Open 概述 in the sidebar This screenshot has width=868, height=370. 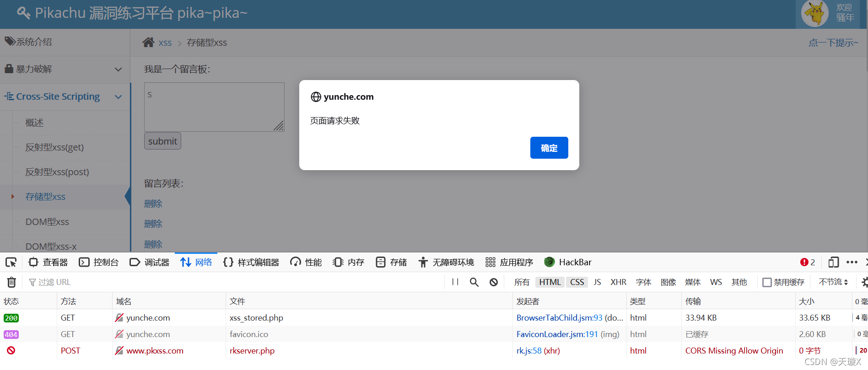point(34,123)
